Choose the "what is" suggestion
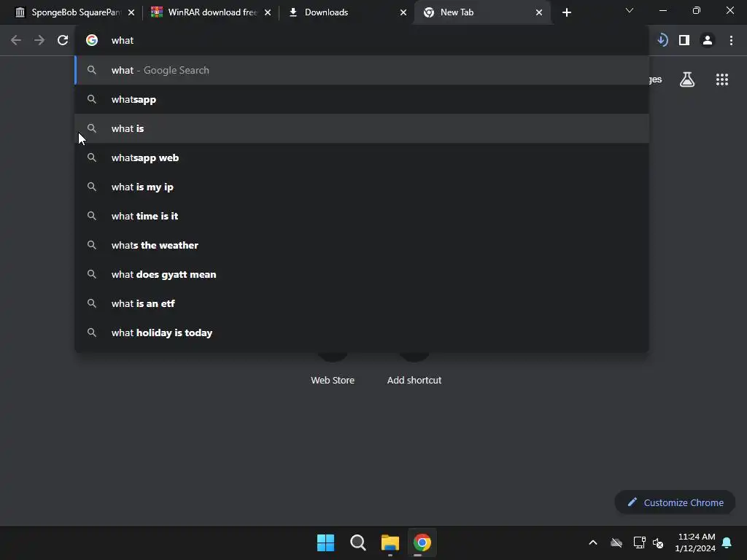 (362, 128)
